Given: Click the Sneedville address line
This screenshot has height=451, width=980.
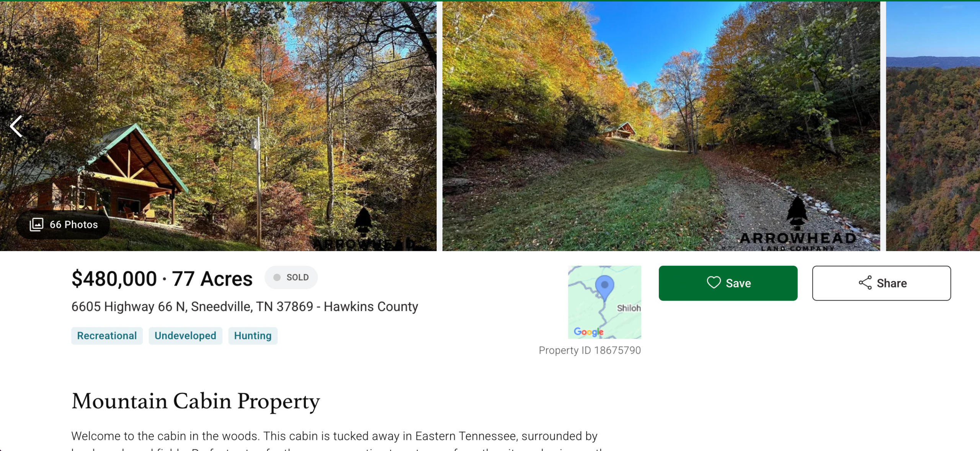Looking at the screenshot, I should (x=245, y=307).
